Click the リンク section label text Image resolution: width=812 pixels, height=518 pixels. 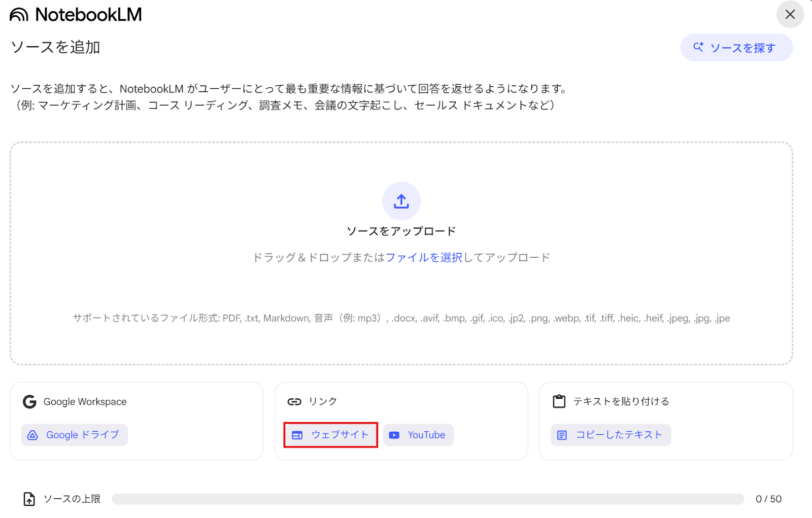323,401
